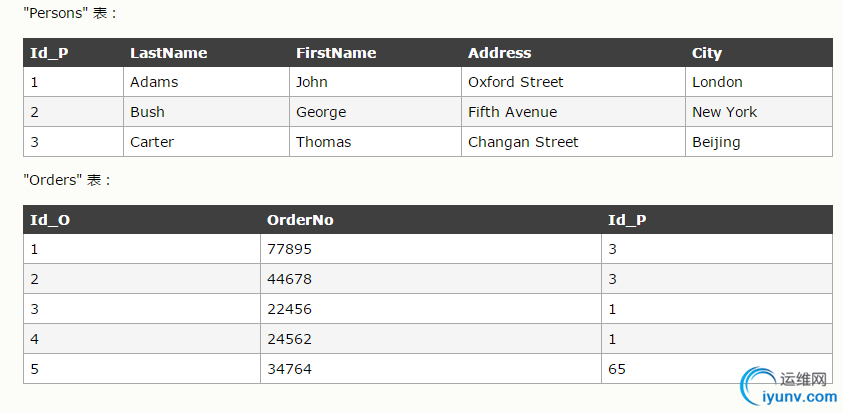Click order number 77895
Viewport: 843px width, 413px height.
click(x=290, y=249)
